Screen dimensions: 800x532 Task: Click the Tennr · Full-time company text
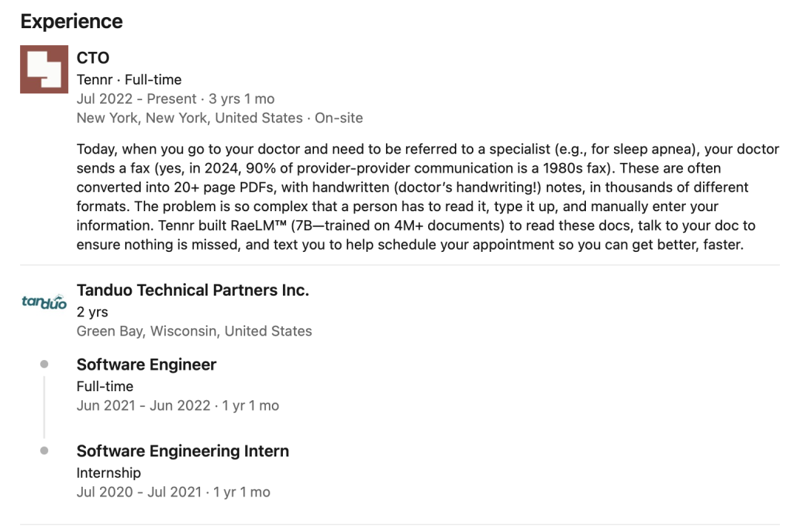pyautogui.click(x=129, y=79)
